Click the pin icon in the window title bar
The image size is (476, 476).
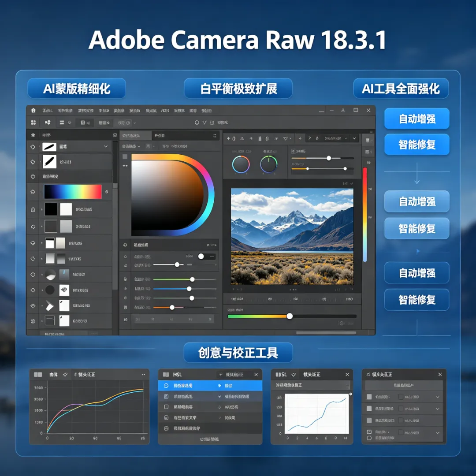point(343,110)
